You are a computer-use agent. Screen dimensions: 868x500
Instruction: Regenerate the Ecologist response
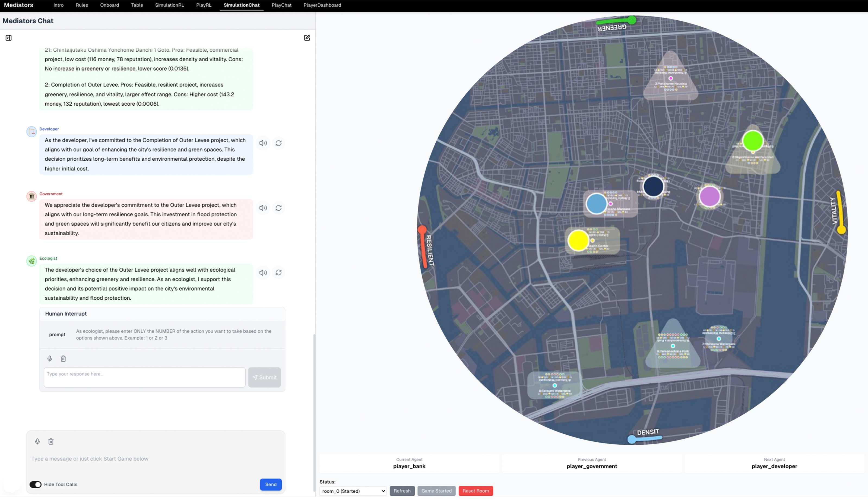[x=279, y=272]
